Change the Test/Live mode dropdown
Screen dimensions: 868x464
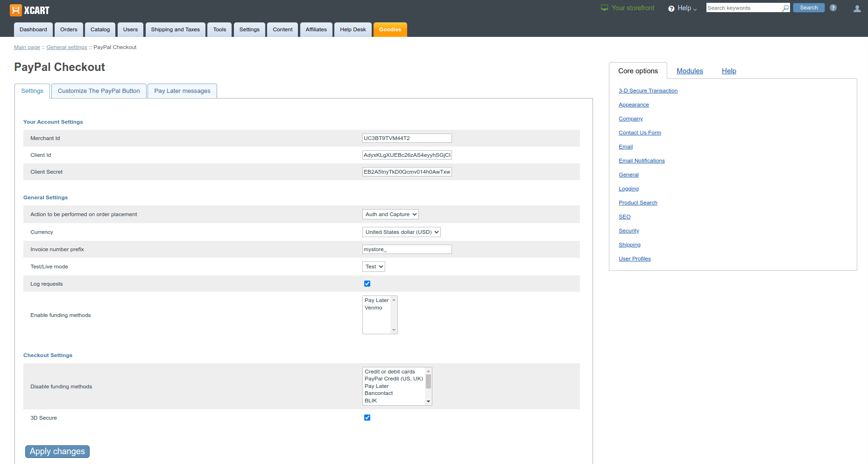pyautogui.click(x=374, y=267)
